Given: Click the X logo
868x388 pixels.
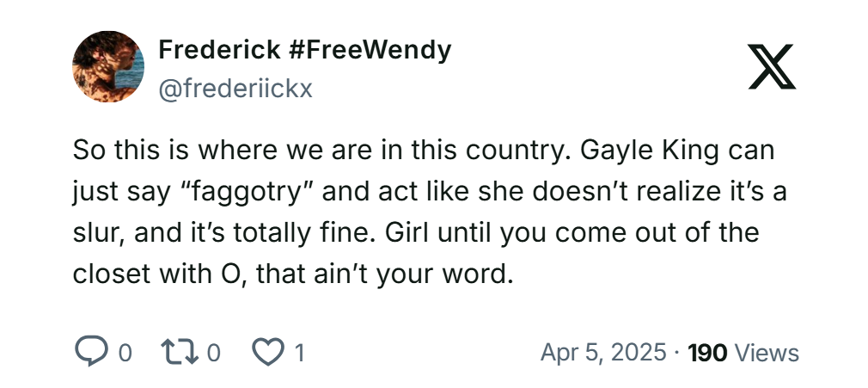Looking at the screenshot, I should [771, 66].
